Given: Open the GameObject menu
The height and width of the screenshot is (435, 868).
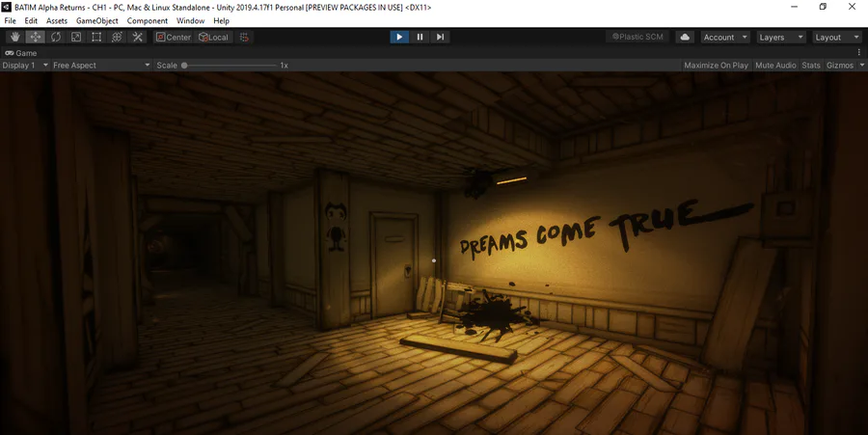Looking at the screenshot, I should [96, 20].
